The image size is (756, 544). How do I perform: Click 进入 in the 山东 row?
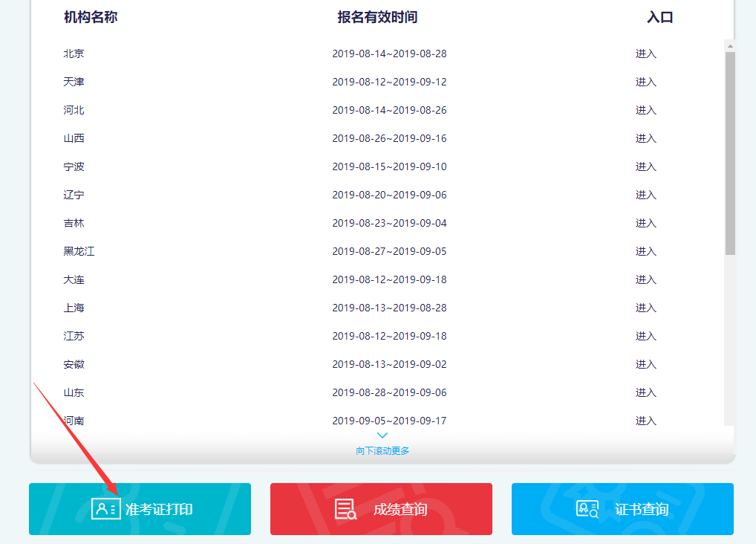point(645,392)
